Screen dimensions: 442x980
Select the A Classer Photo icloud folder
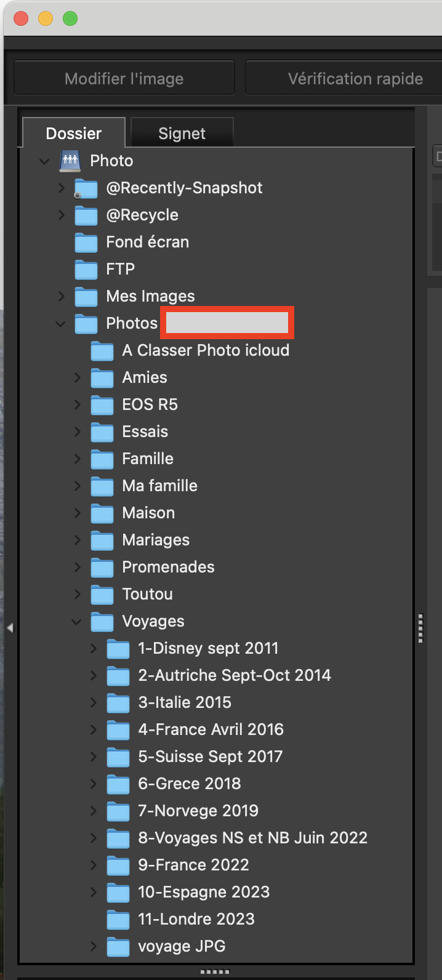tap(206, 350)
